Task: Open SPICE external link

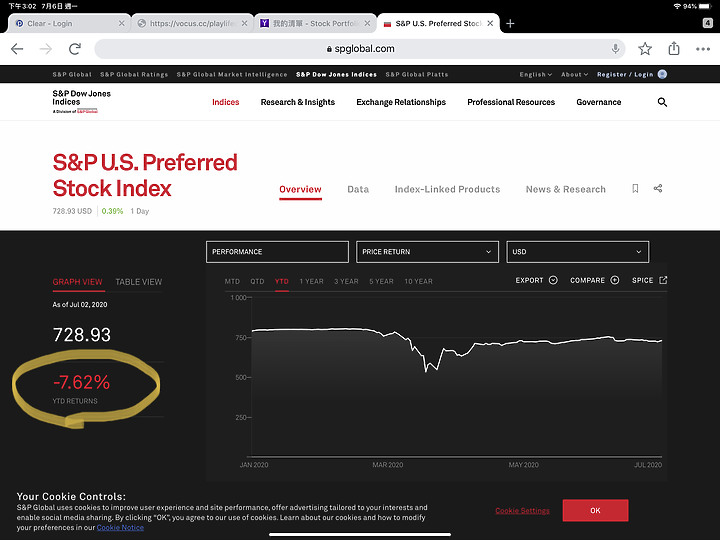Action: (x=649, y=280)
